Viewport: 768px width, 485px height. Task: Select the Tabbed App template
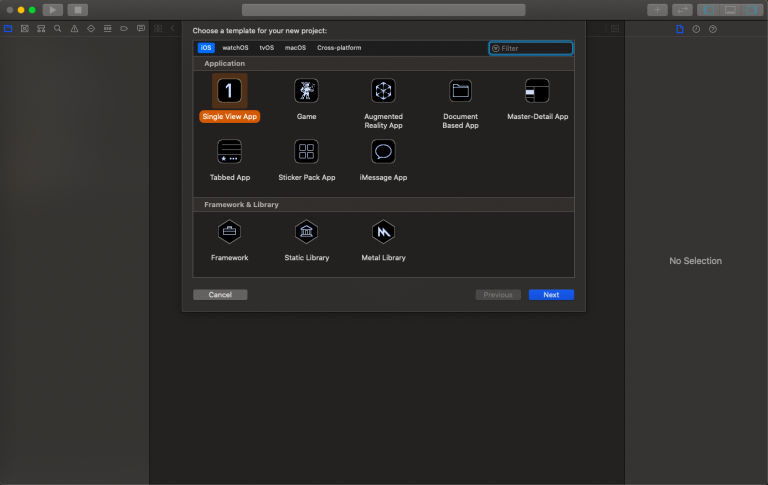click(x=229, y=160)
